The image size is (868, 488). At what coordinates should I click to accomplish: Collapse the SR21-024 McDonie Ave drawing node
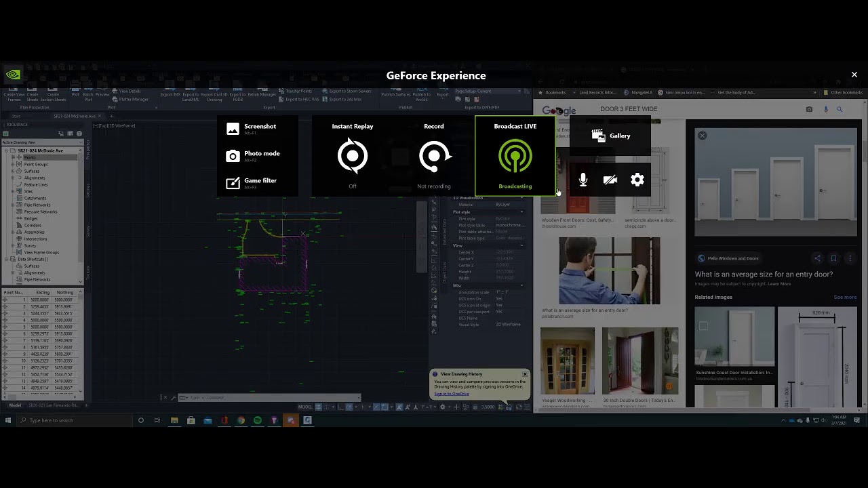point(6,150)
